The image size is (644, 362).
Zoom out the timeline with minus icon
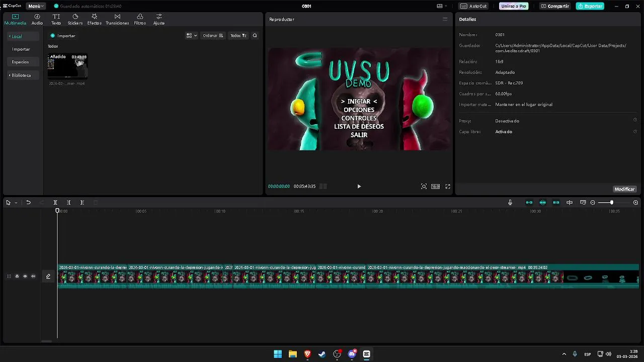[x=593, y=203]
